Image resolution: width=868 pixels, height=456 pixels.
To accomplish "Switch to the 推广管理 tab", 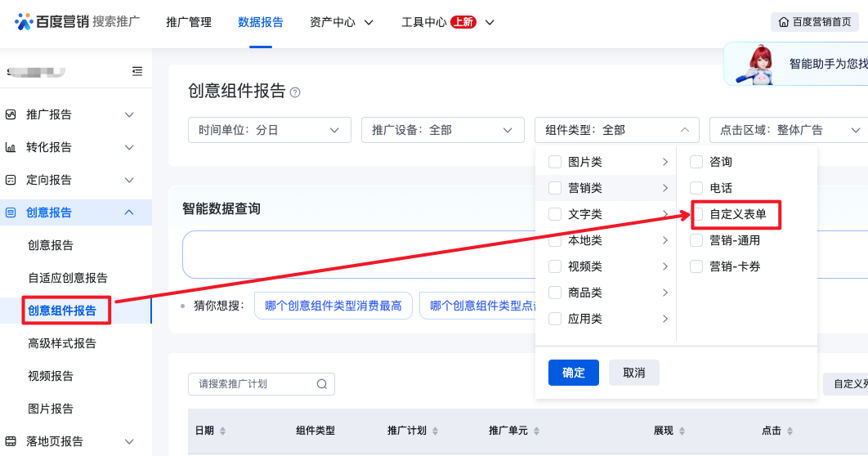I will tap(188, 22).
